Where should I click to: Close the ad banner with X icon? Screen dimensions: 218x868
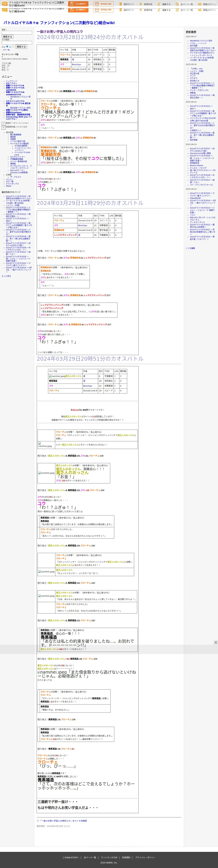click(x=216, y=643)
